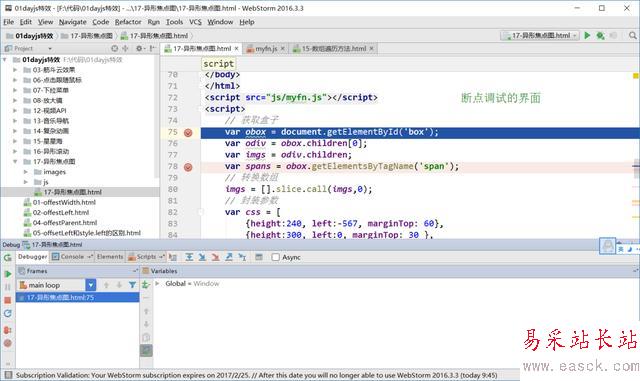640x381 pixels.
Task: Click Evaluate Expression icon
Action: click(259, 257)
